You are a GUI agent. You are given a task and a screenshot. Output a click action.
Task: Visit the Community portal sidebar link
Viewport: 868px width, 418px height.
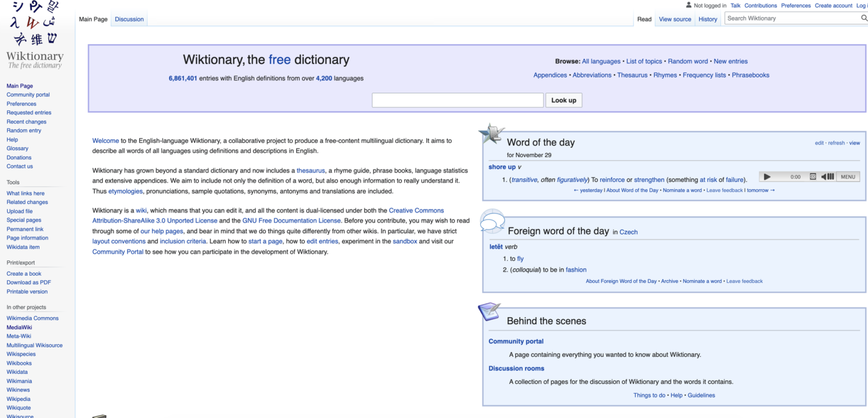(28, 94)
